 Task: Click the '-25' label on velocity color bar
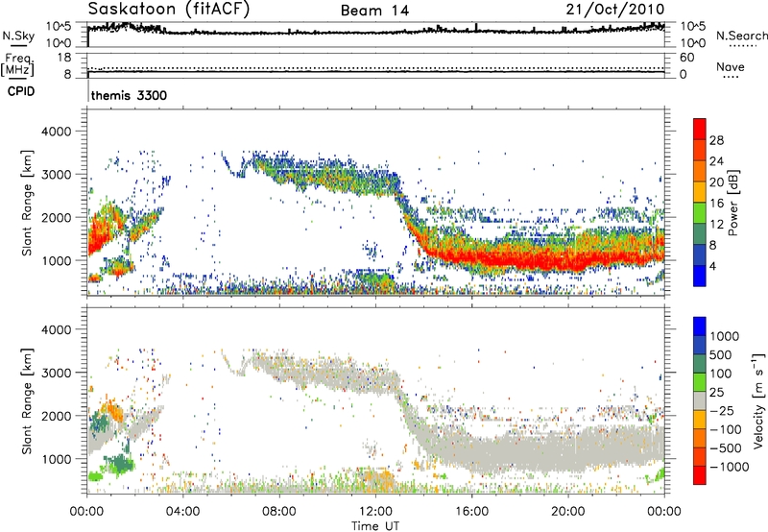click(722, 411)
